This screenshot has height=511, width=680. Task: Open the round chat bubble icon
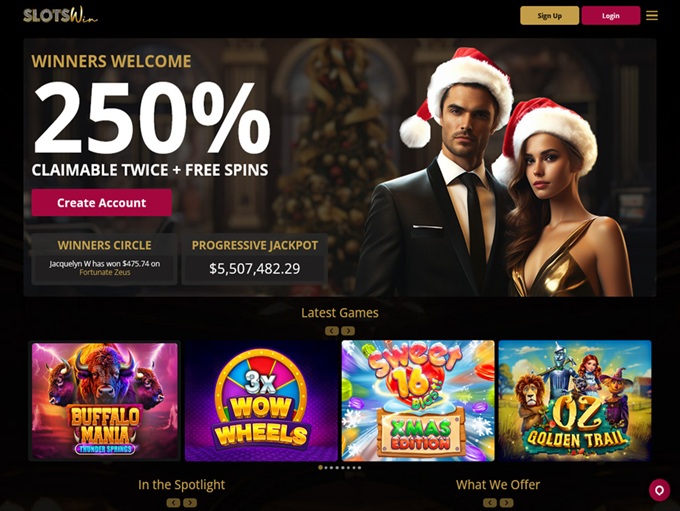point(659,490)
